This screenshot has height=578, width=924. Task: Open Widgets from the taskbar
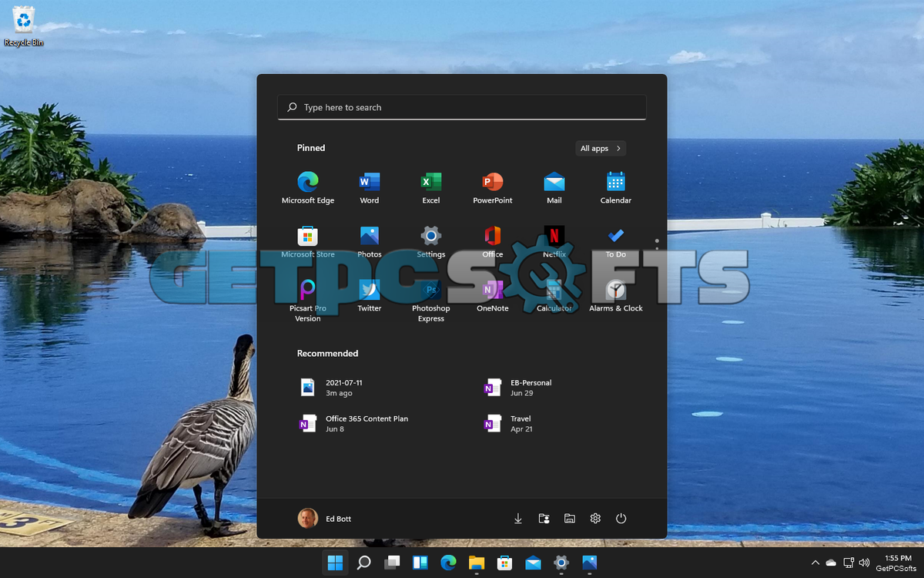420,563
